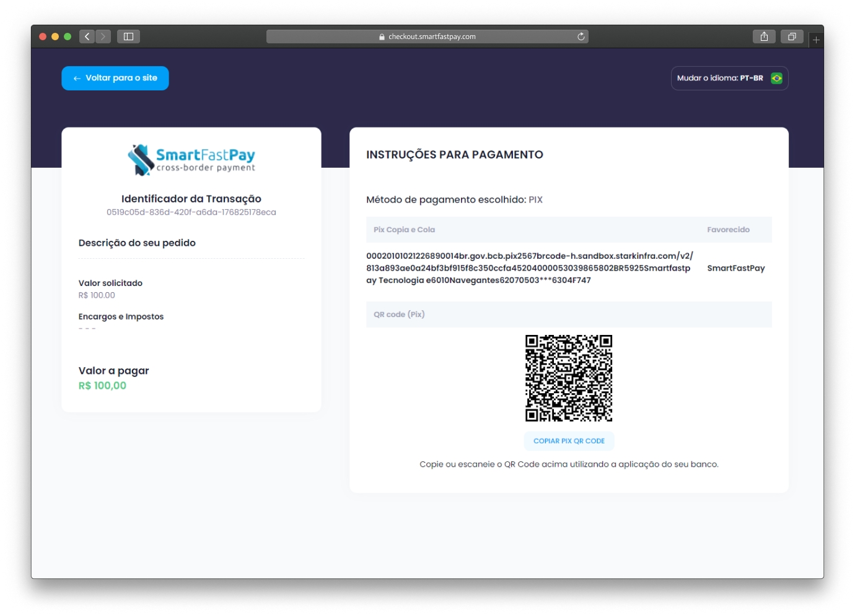855x616 pixels.
Task: Click the browser back arrow button
Action: [x=87, y=37]
